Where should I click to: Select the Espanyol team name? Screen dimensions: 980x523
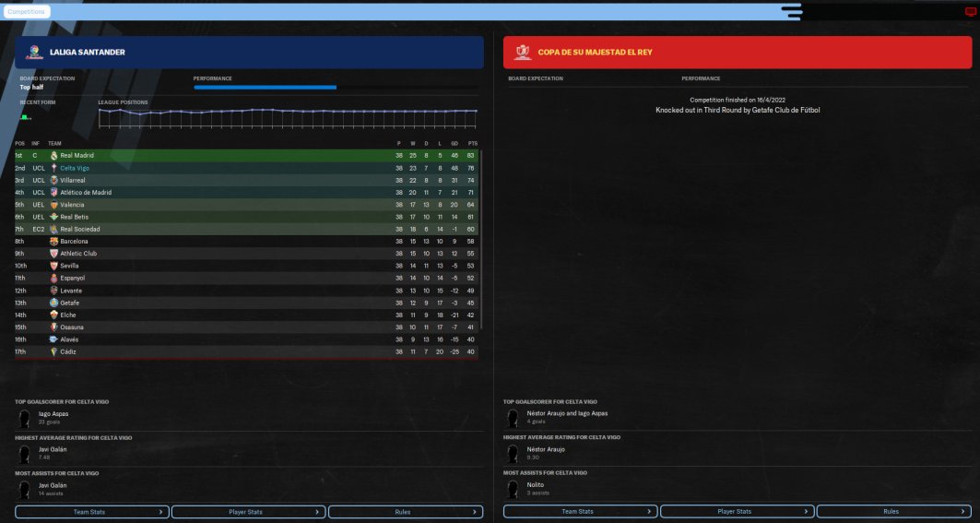point(73,278)
